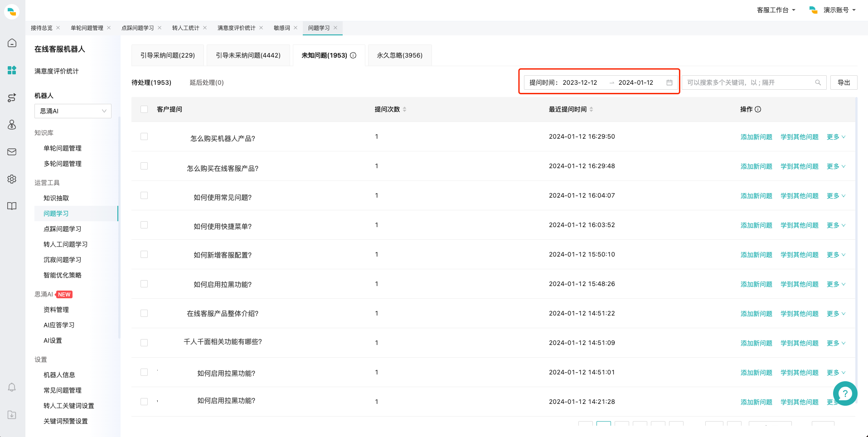
Task: Click the start date 2023-12-12 field
Action: [x=580, y=83]
